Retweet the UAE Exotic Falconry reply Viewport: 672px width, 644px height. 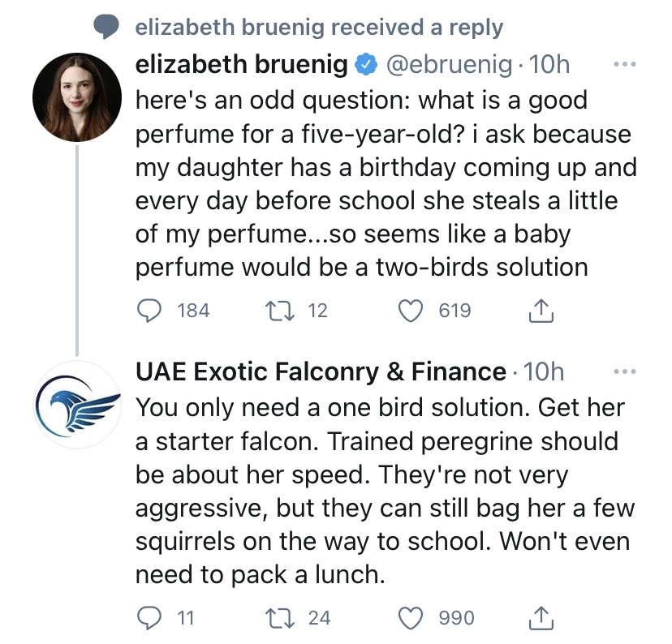coord(280,618)
